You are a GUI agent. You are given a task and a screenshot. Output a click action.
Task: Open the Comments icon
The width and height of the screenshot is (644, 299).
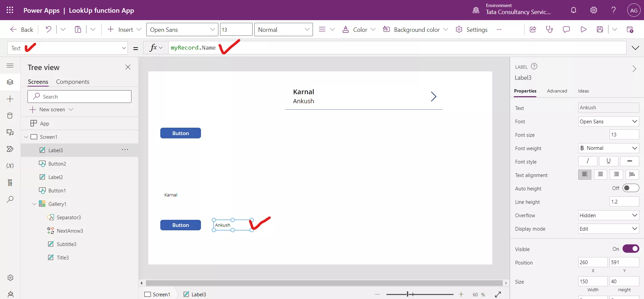click(x=566, y=29)
